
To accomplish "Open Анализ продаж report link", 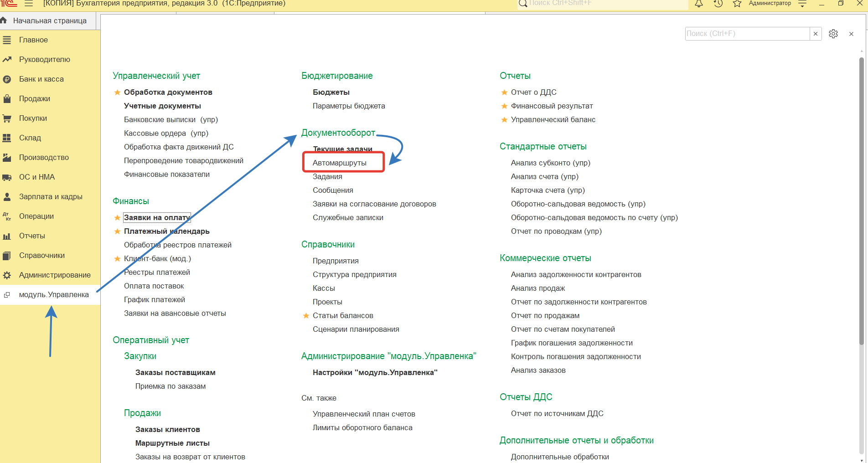I will 538,288.
